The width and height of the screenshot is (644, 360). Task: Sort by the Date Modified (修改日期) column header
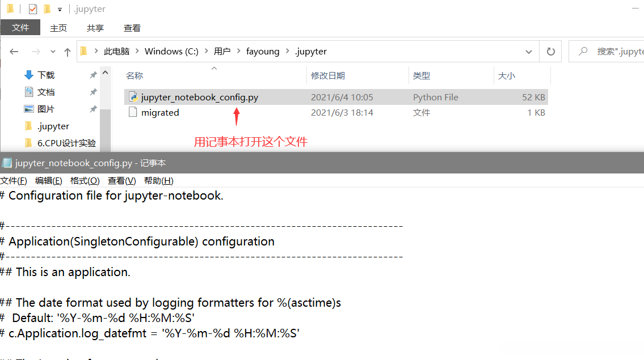point(328,75)
